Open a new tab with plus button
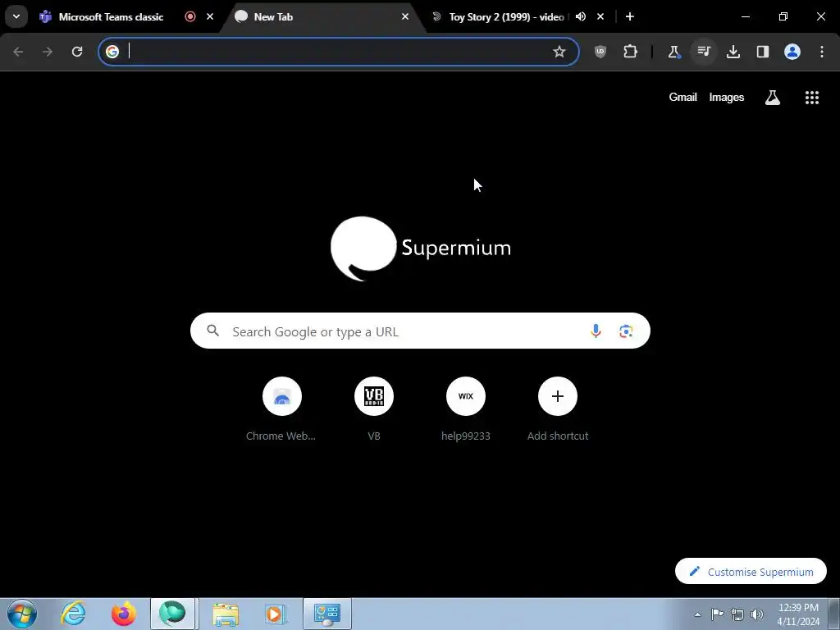 [x=630, y=16]
